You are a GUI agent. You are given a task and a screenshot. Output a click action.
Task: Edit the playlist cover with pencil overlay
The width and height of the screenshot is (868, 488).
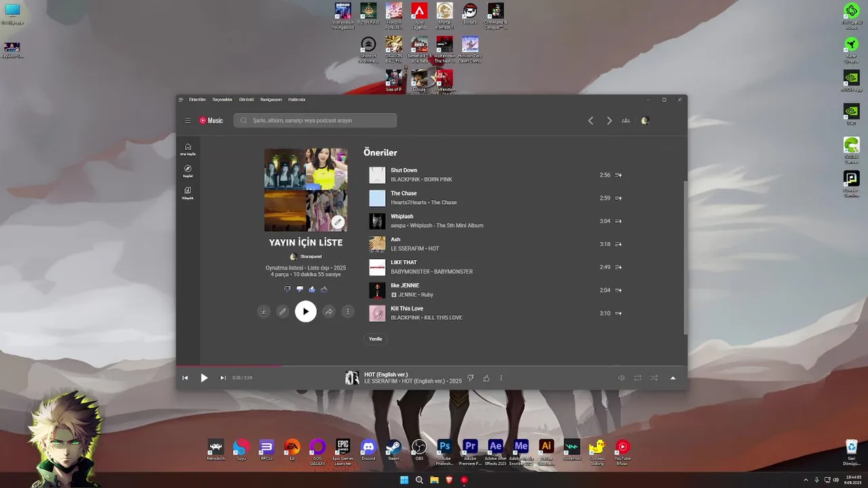point(338,222)
